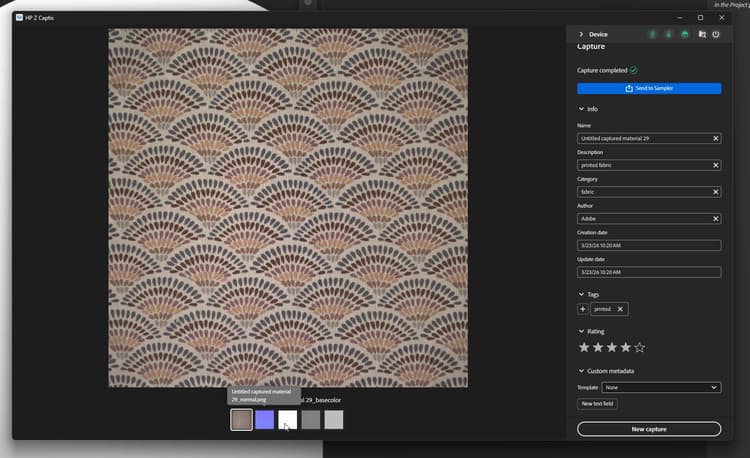The width and height of the screenshot is (750, 458).
Task: Open the Template dropdown
Action: coord(662,387)
